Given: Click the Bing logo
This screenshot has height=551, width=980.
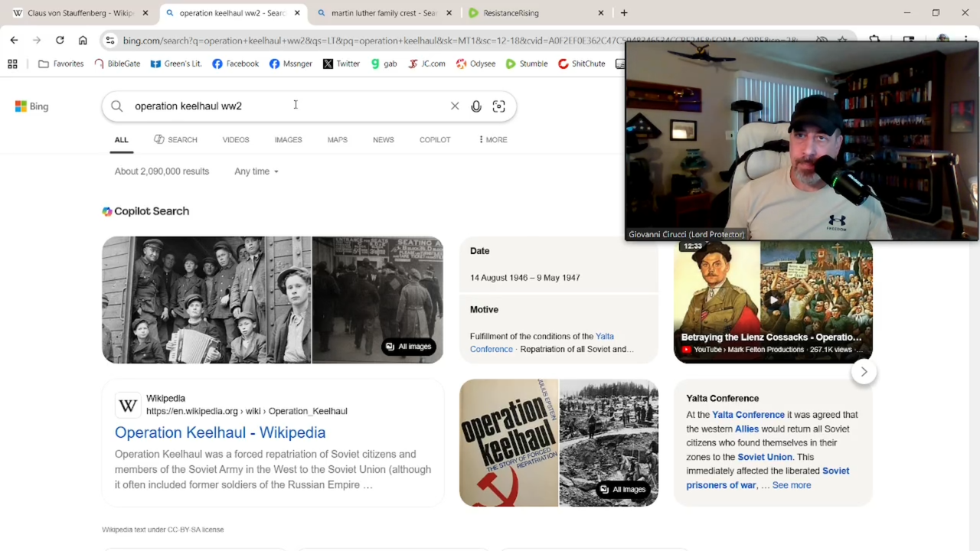Looking at the screenshot, I should tap(32, 106).
